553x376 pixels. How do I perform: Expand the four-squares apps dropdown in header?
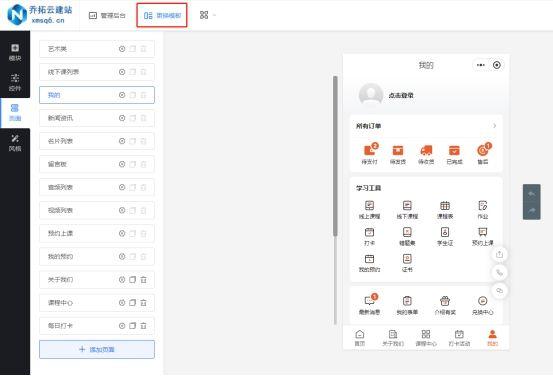207,15
